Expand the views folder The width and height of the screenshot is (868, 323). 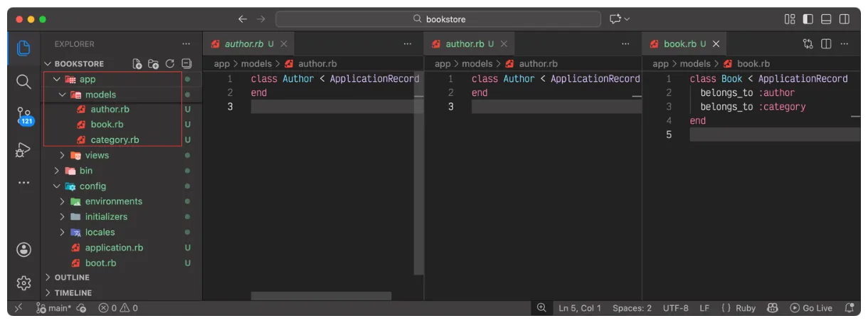[x=97, y=155]
